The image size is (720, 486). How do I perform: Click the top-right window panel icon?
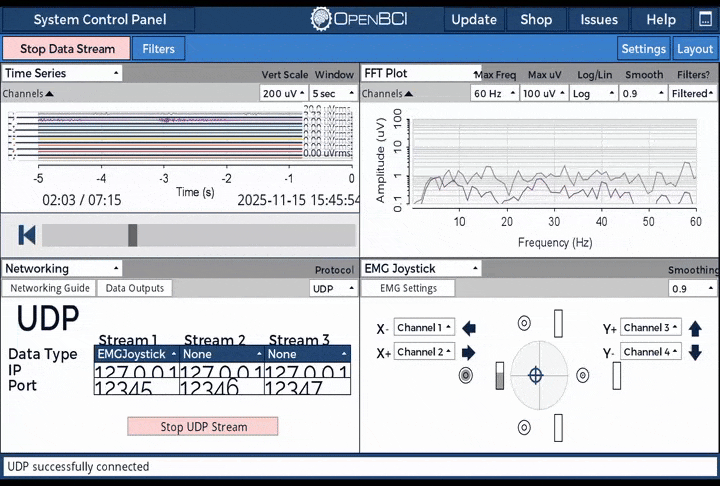click(x=705, y=19)
